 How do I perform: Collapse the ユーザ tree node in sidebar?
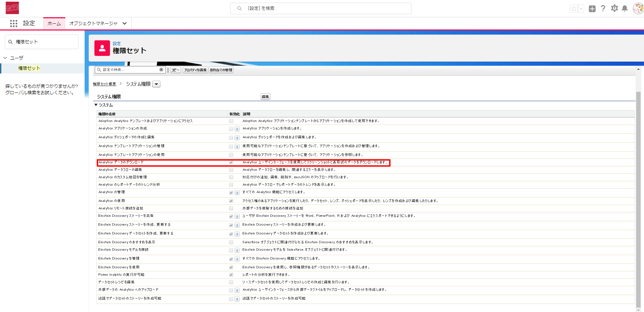pos(5,58)
